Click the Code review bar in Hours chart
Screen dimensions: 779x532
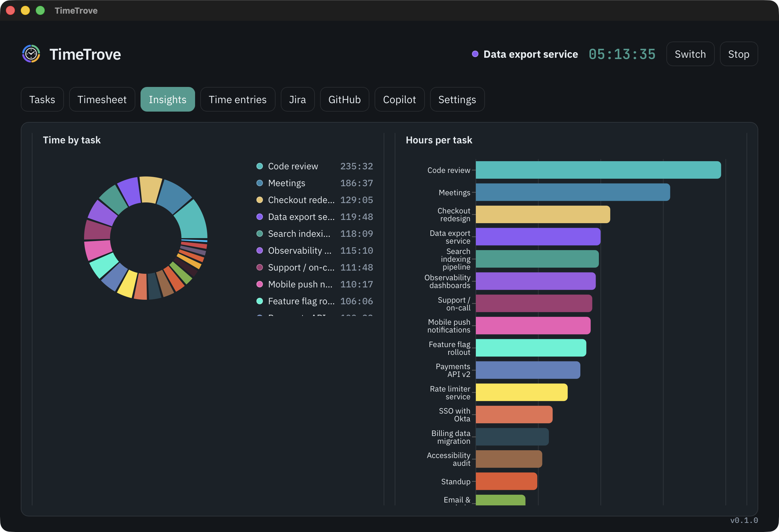tap(598, 170)
